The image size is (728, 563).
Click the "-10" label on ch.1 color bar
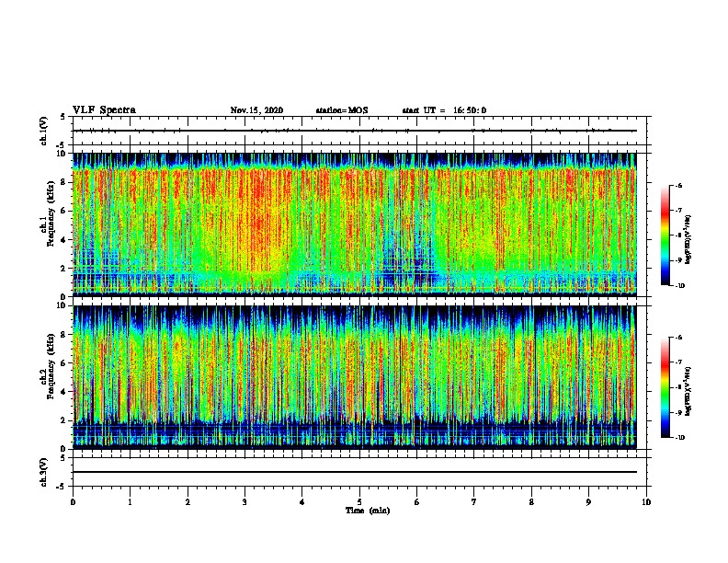coord(679,286)
